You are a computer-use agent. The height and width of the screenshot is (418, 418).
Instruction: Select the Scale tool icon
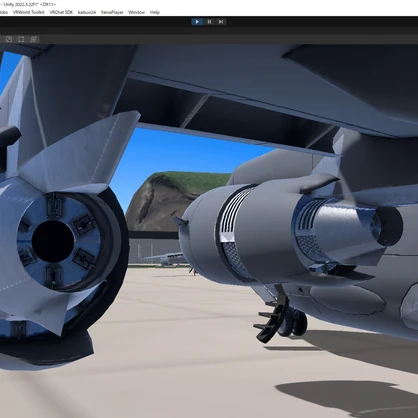click(9, 39)
